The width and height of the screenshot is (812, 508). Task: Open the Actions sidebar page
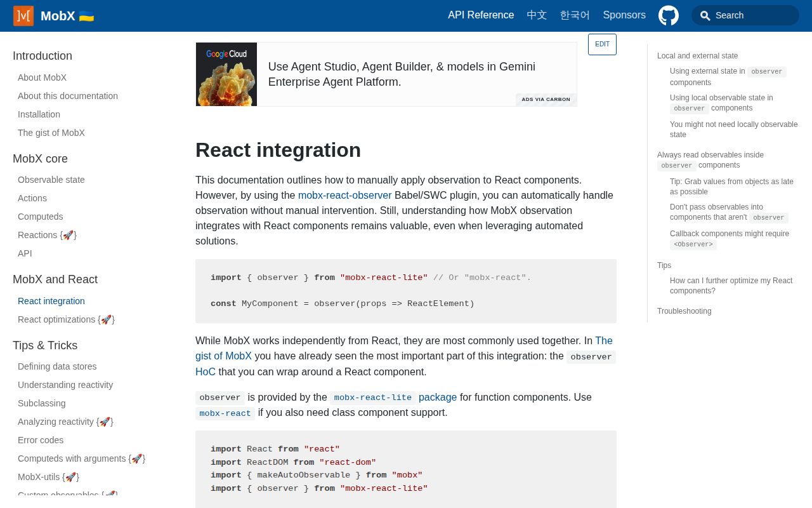[32, 198]
